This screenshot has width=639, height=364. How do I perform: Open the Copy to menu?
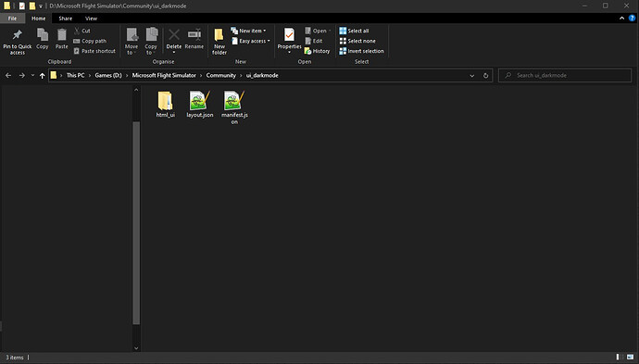click(151, 41)
